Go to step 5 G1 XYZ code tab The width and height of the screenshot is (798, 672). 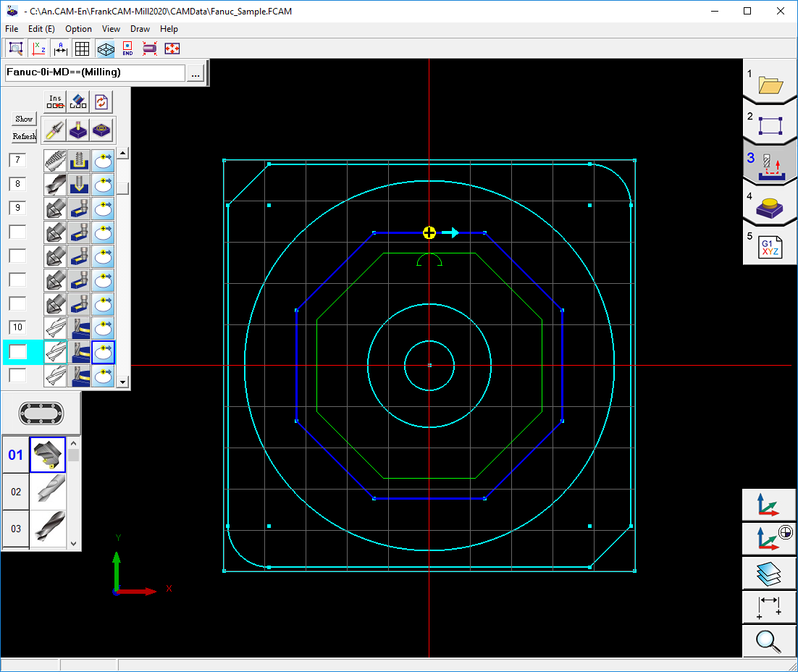pyautogui.click(x=770, y=245)
